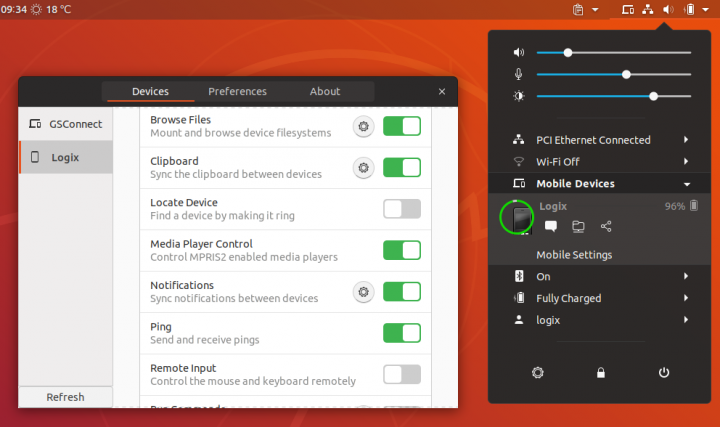The height and width of the screenshot is (427, 720).
Task: Open settings gear for Clipboard plugin
Action: click(363, 168)
